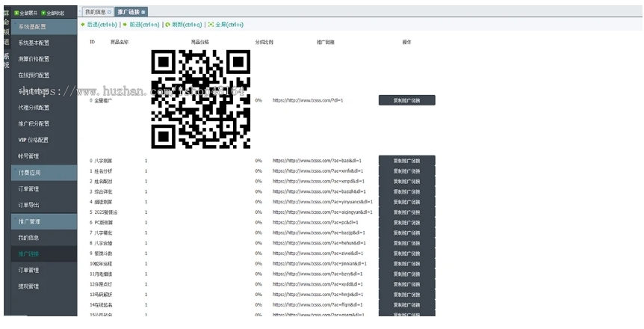Image resolution: width=644 pixels, height=329 pixels.
Task: Go back with the 后退(ctrl+b) button
Action: (x=99, y=25)
